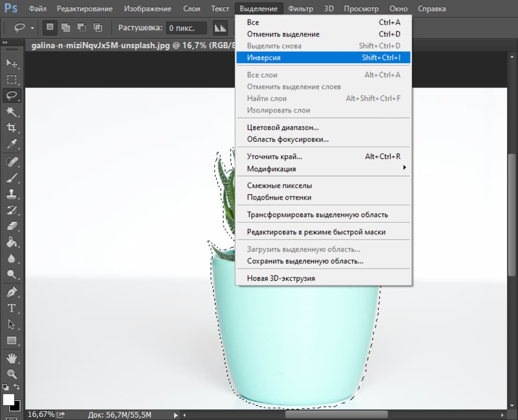Open the Фильтр menu
Screen dimensions: 518x420
pos(301,8)
